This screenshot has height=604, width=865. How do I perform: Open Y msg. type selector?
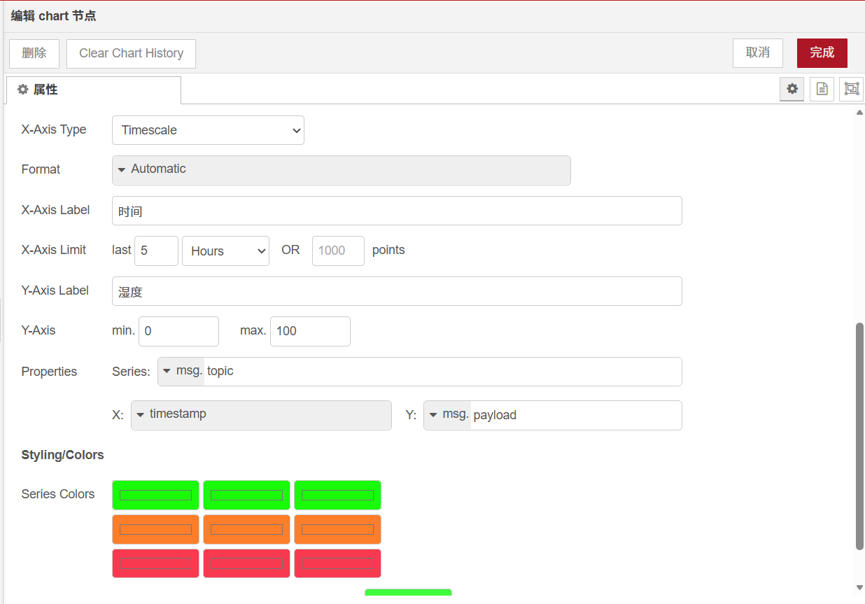pyautogui.click(x=447, y=415)
